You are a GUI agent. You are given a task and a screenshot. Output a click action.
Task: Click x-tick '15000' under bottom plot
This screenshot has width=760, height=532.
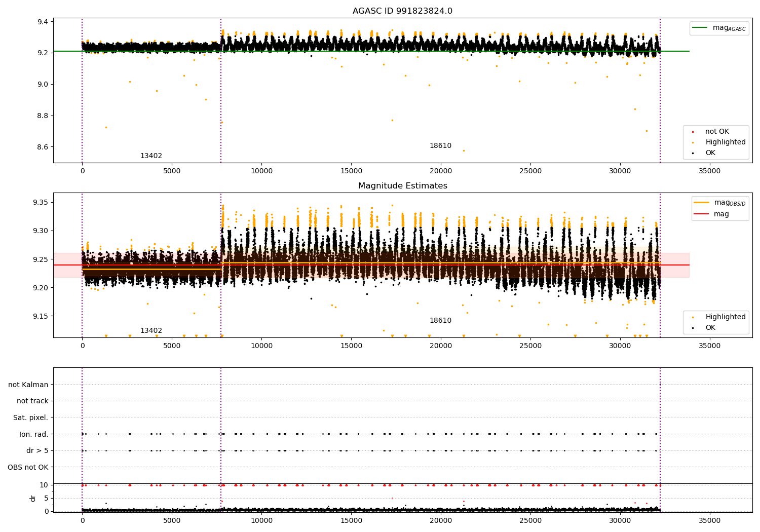[x=351, y=521]
